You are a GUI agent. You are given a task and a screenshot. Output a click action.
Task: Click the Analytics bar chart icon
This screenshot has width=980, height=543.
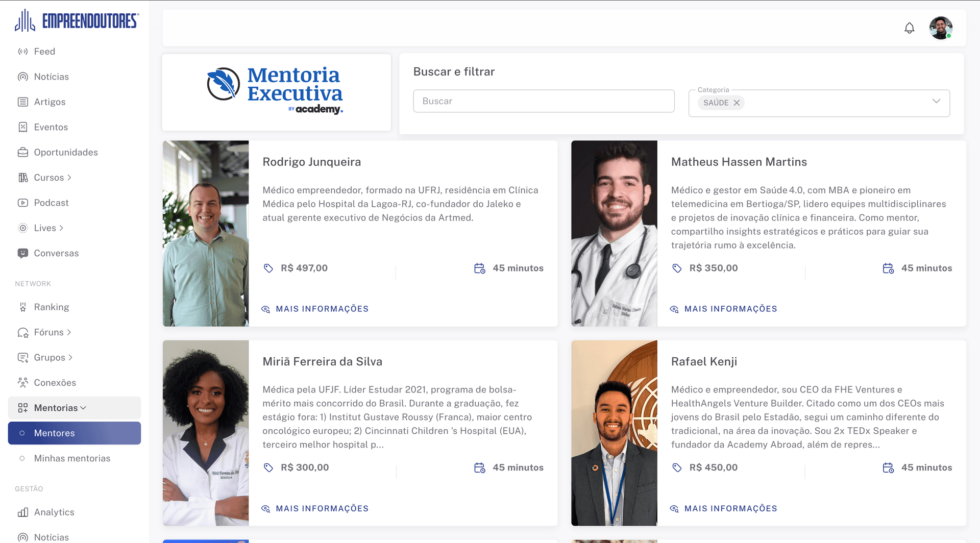tap(23, 512)
